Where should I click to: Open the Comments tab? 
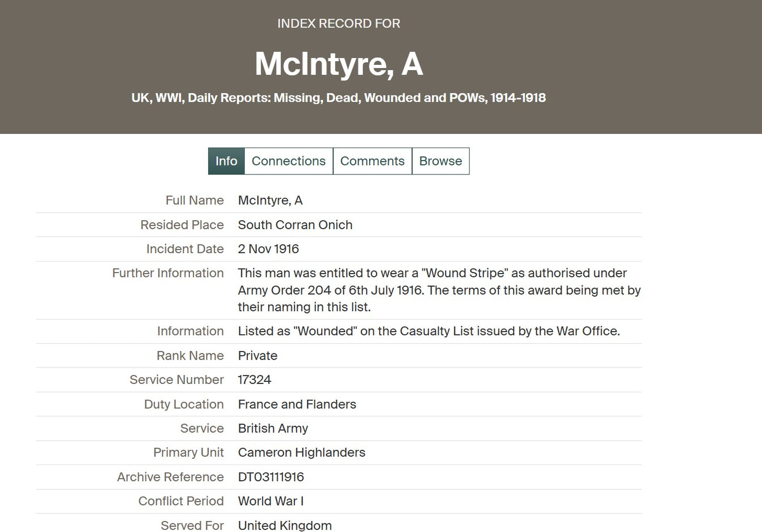[x=372, y=161]
